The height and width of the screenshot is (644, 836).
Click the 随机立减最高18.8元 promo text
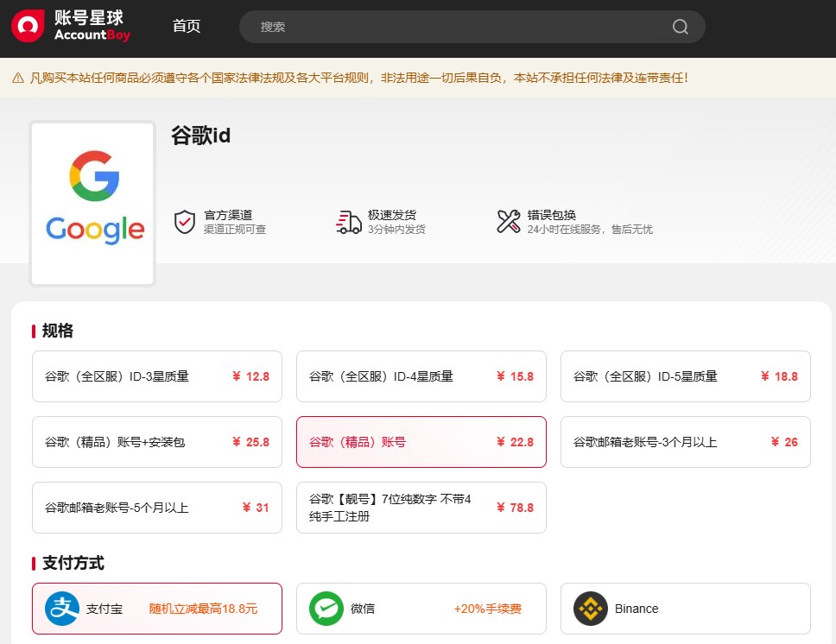pyautogui.click(x=203, y=609)
